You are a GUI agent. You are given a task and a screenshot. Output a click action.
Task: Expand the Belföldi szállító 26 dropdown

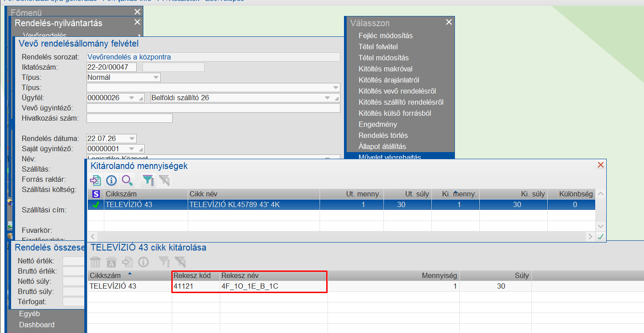coord(327,98)
